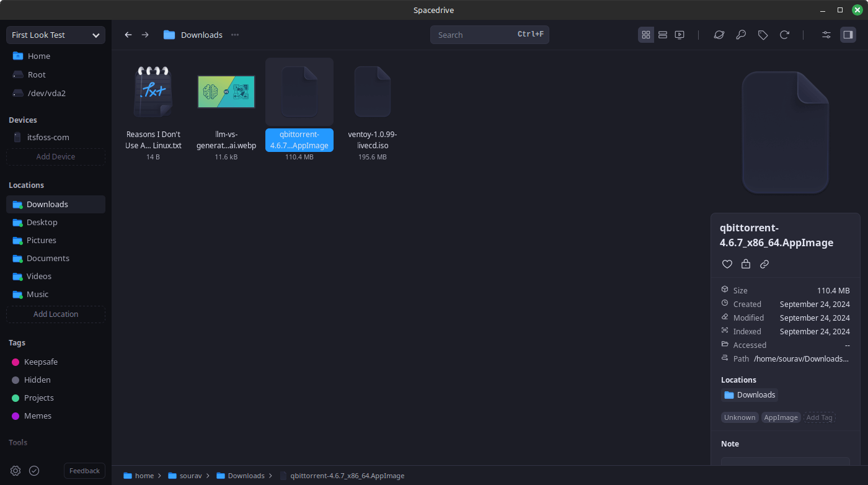Open the network overview globe icon

pyautogui.click(x=719, y=35)
